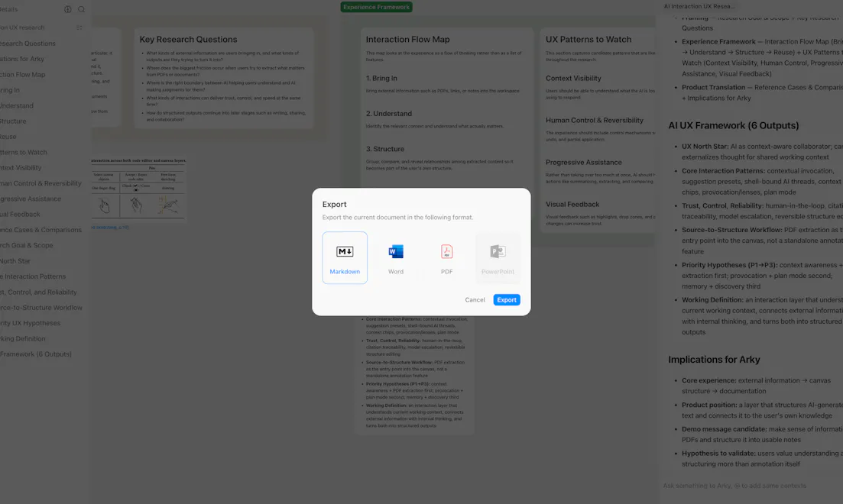Go to Patterns to Watch outline entry
843x504 pixels.
tap(24, 152)
